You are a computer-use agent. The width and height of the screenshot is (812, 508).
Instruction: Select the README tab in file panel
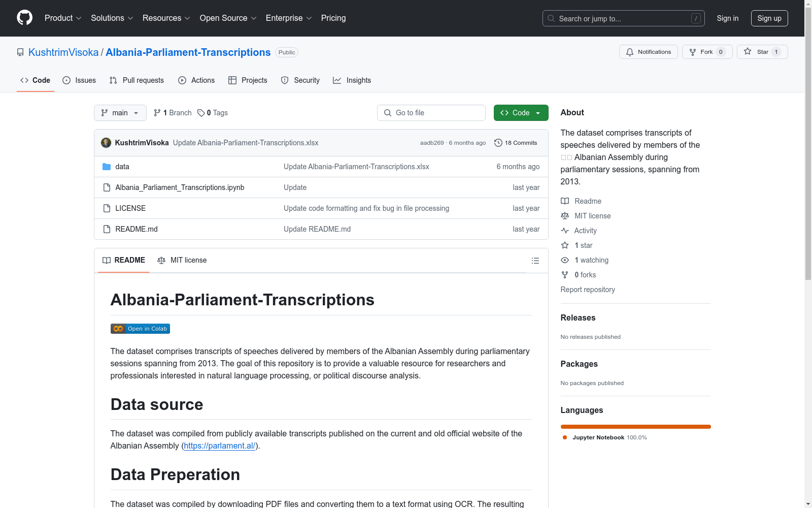(124, 260)
